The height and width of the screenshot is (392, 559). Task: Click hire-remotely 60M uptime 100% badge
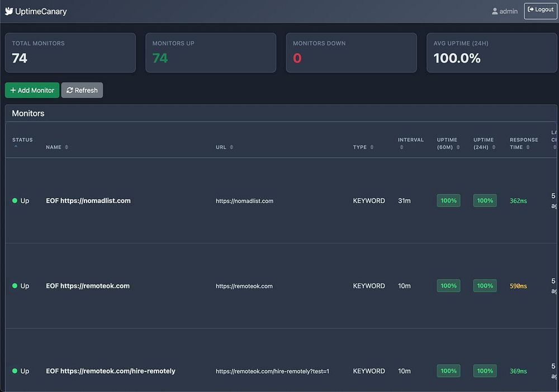(448, 371)
